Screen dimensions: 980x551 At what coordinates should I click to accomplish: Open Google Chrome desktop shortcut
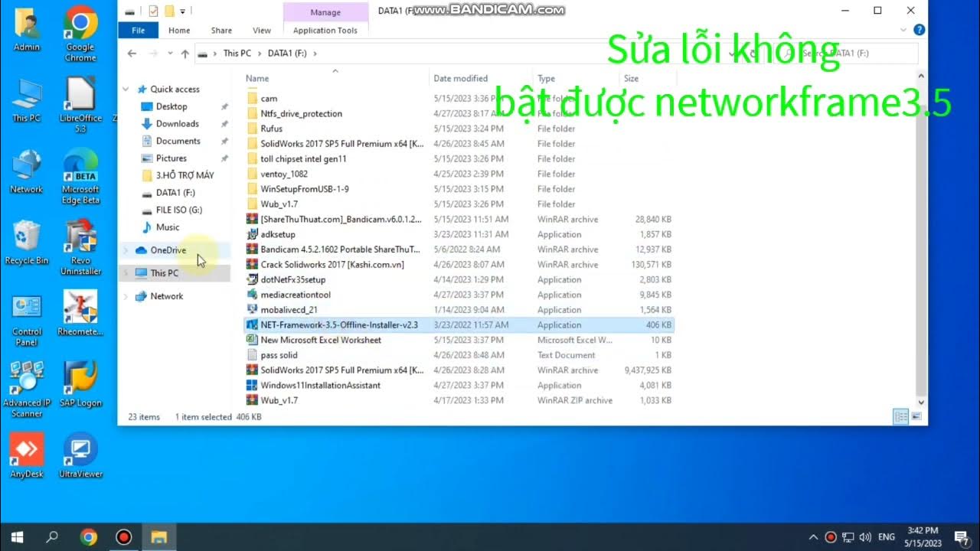pos(80,33)
